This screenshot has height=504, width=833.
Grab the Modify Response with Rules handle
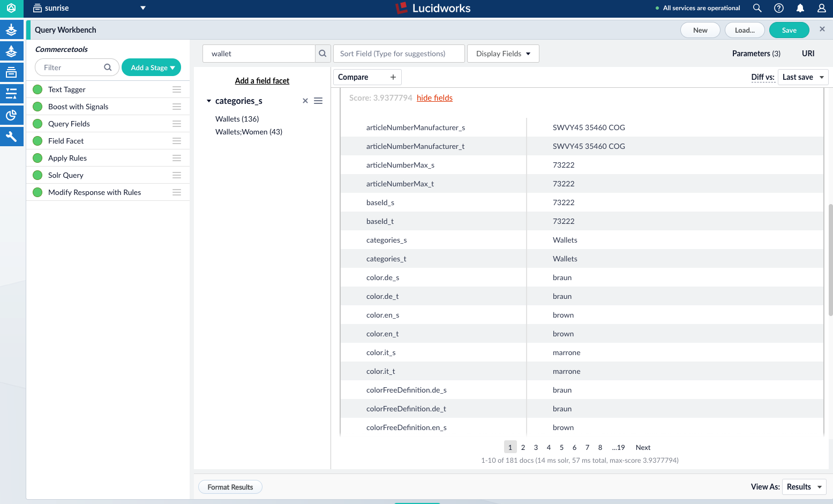pos(177,192)
